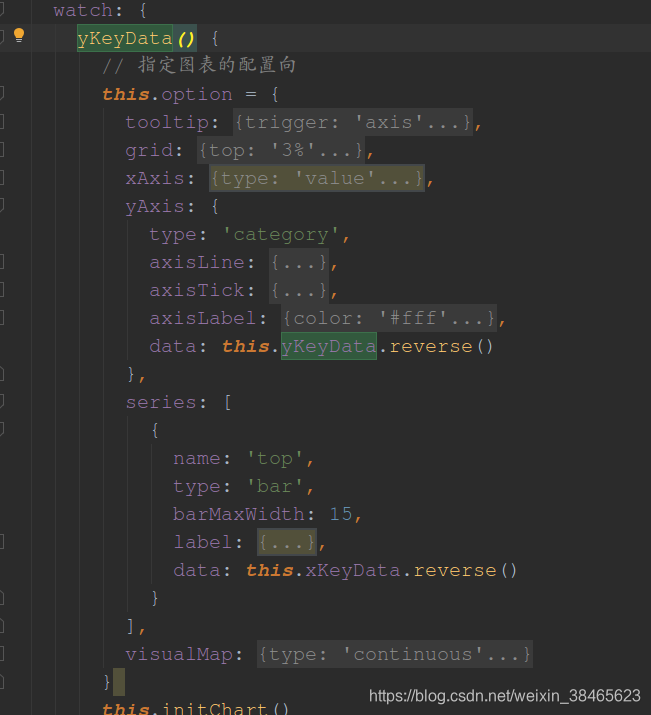Viewport: 651px width, 715px height.
Task: Click the highlighted yKeyData watcher function name
Action: coord(125,38)
